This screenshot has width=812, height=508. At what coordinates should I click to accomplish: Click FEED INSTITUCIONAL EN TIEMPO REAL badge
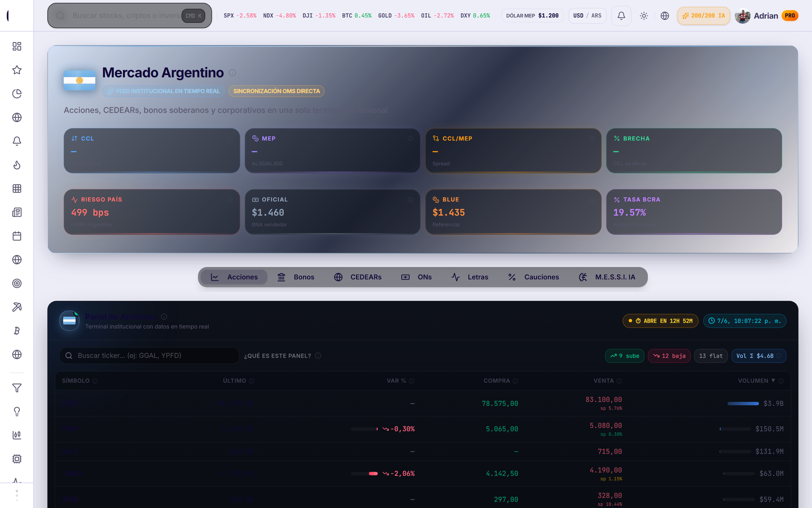164,91
